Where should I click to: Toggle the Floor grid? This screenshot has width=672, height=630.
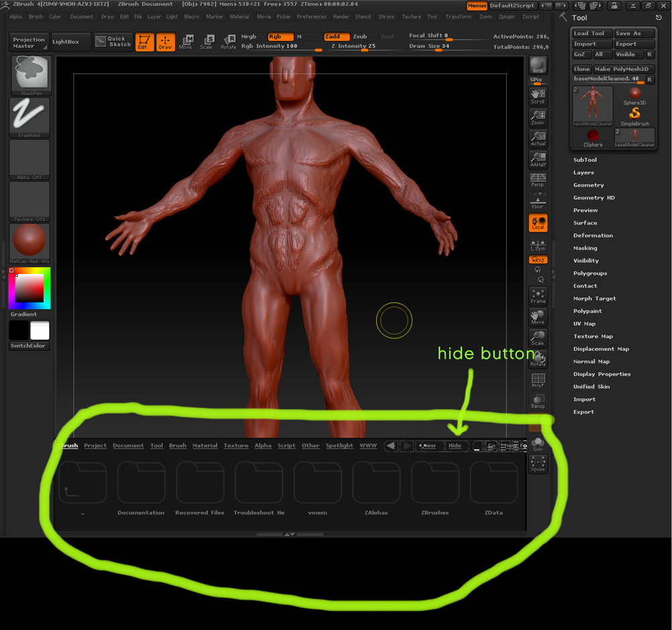click(x=538, y=201)
